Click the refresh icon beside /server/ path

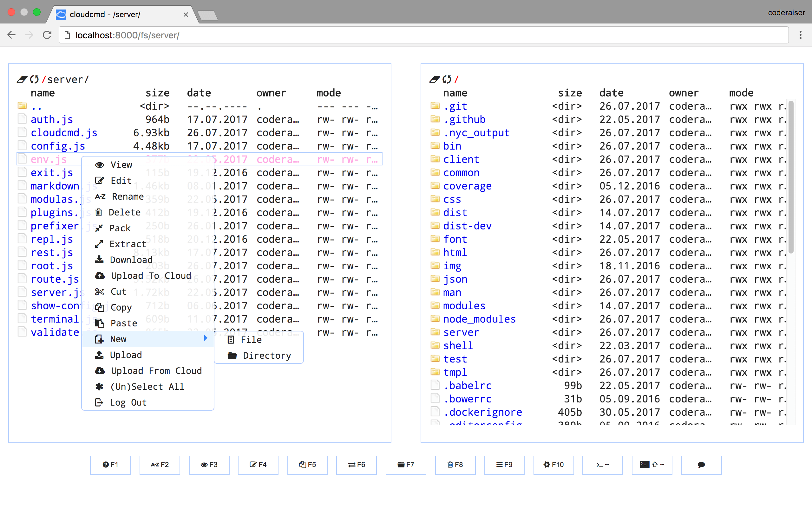pos(34,80)
